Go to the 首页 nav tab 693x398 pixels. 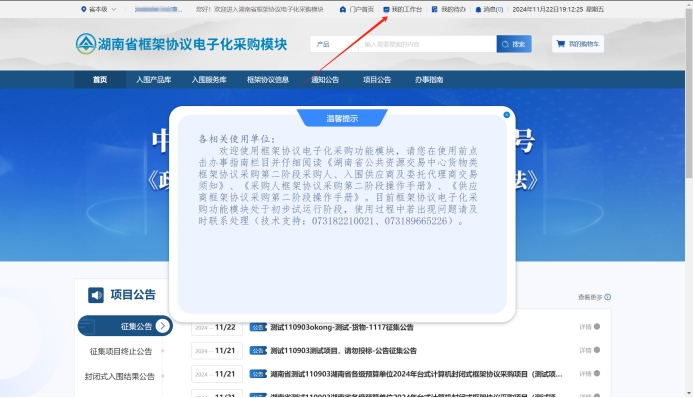pos(100,80)
